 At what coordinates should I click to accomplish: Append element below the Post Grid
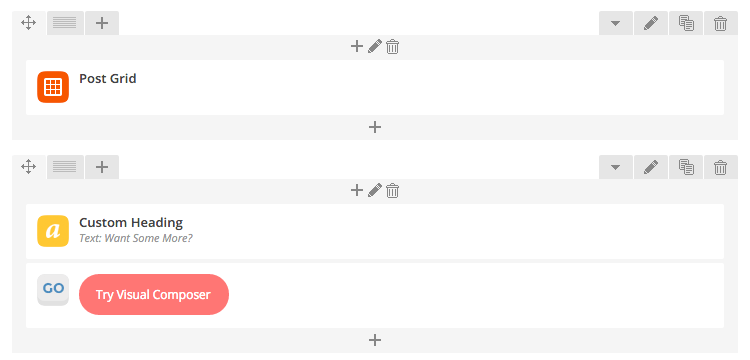pyautogui.click(x=375, y=127)
